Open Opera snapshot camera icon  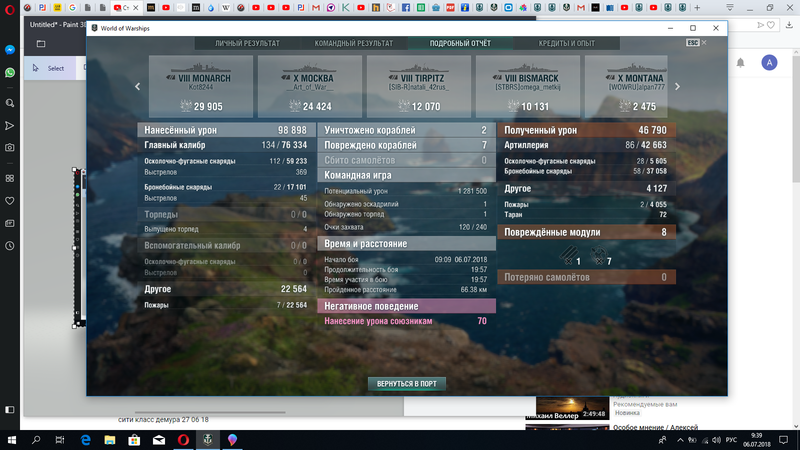click(x=9, y=147)
